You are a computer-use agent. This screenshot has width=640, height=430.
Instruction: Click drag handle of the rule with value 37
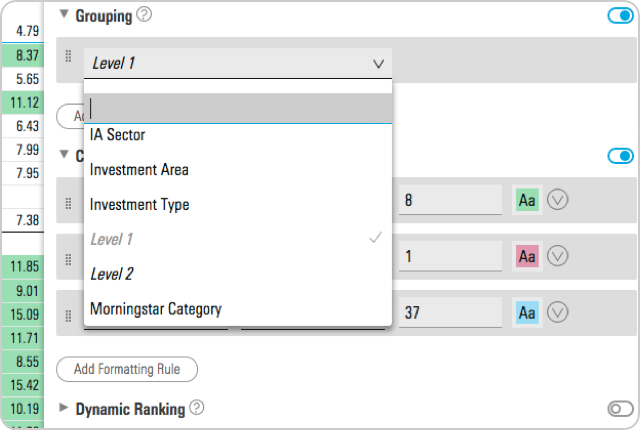(x=68, y=315)
